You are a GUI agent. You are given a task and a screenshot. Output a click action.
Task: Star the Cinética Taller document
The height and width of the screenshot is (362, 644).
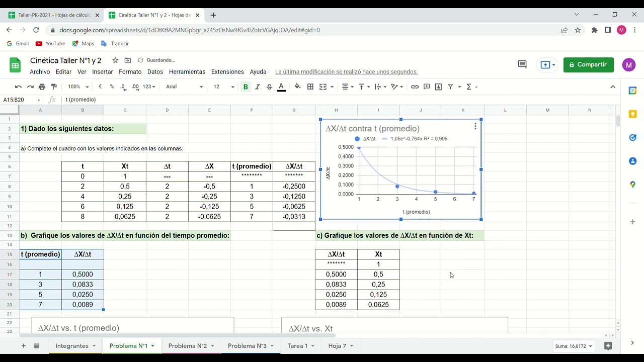[115, 60]
